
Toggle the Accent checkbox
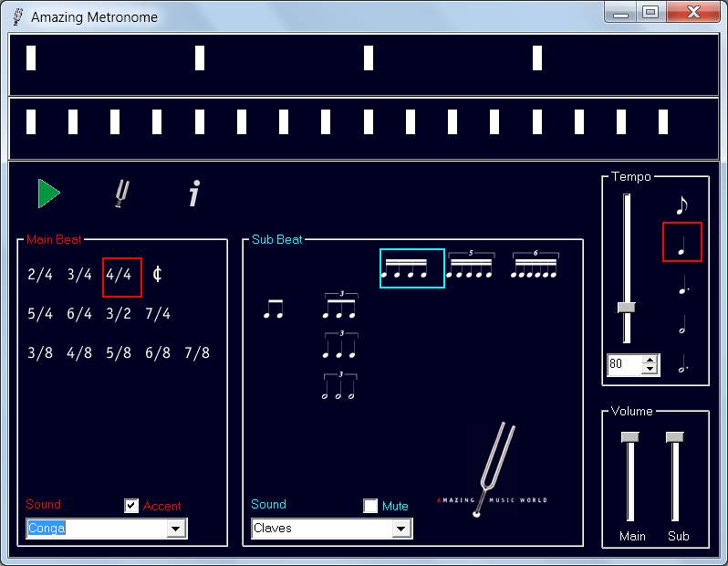click(x=131, y=506)
